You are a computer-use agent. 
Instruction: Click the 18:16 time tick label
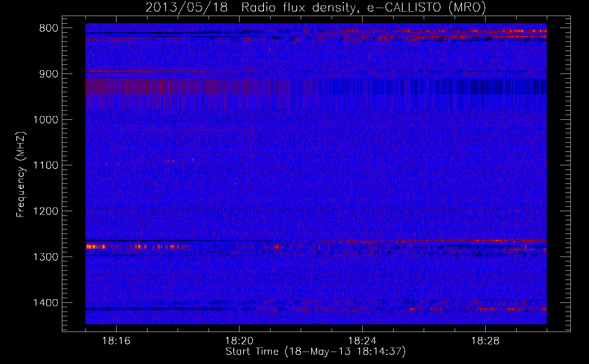point(116,341)
